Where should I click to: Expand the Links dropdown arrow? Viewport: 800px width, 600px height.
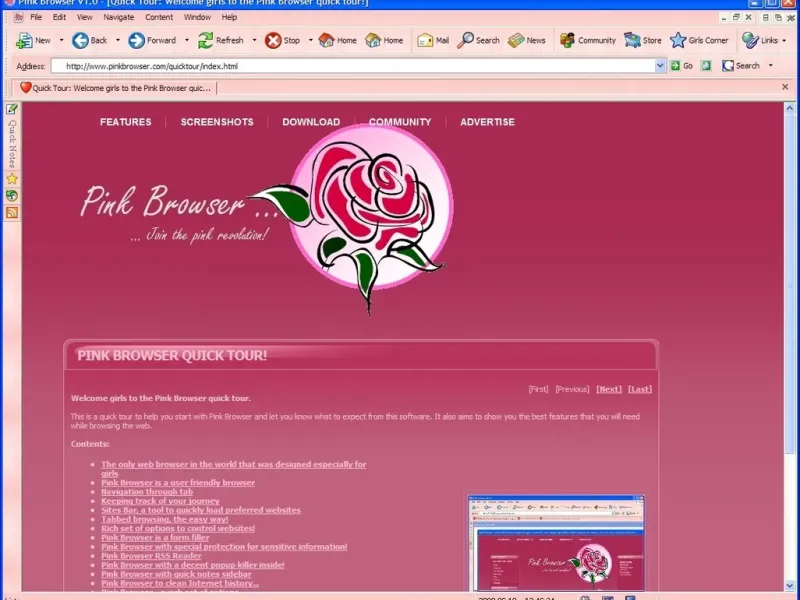coord(784,40)
